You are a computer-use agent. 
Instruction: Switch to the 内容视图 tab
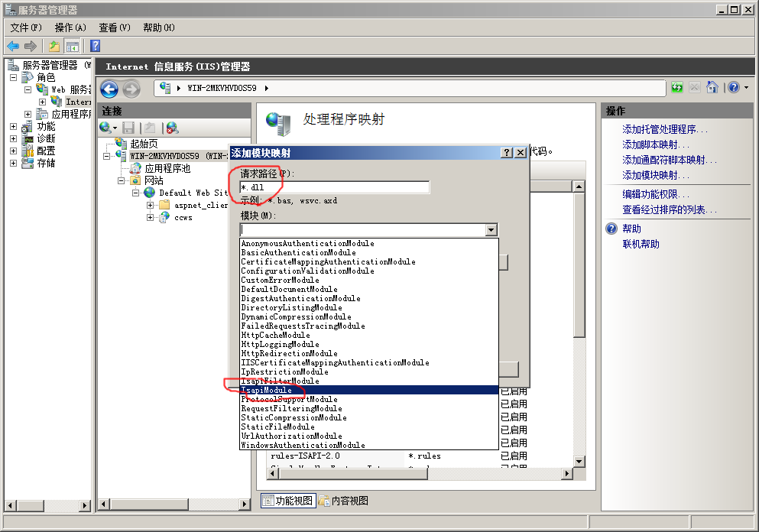(x=344, y=501)
